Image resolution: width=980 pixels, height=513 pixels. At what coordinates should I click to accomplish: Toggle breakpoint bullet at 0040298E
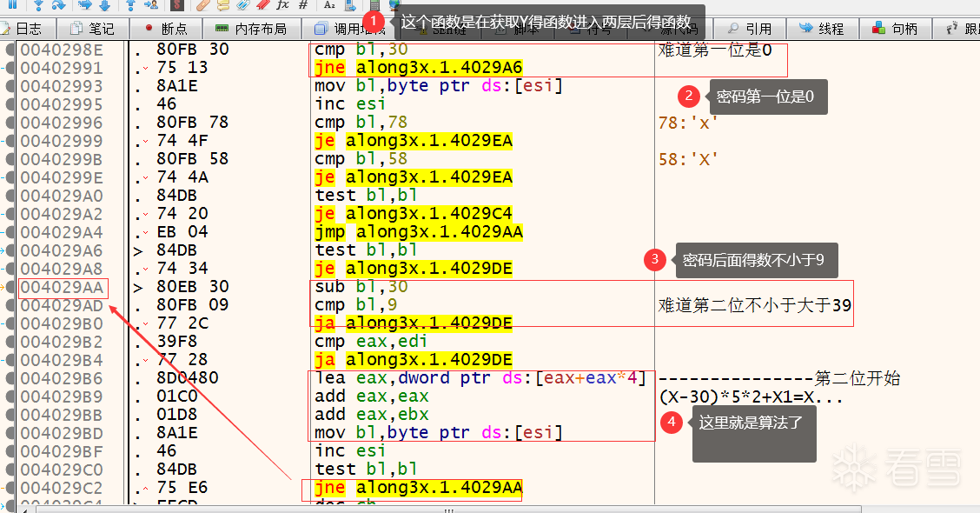(x=10, y=50)
